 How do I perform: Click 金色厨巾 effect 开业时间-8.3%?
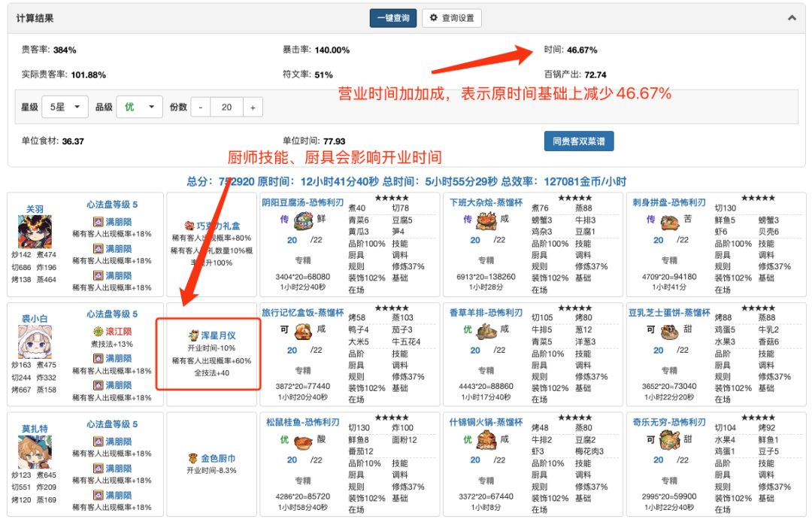212,471
